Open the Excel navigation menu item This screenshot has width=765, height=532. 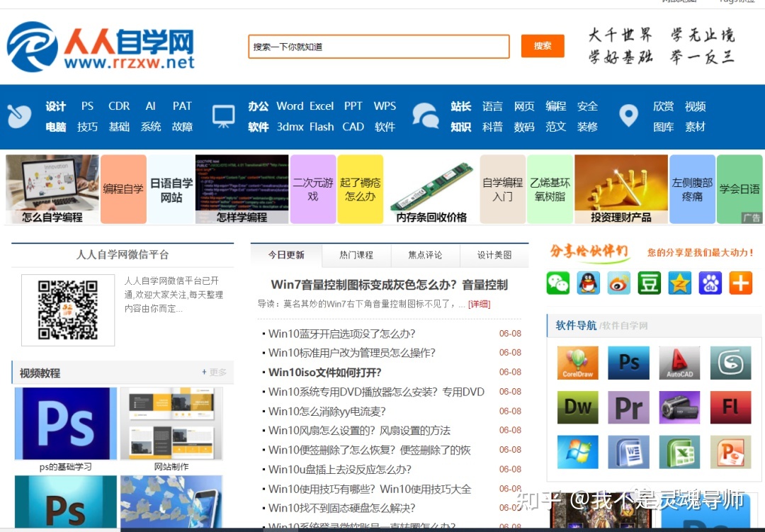coord(322,106)
